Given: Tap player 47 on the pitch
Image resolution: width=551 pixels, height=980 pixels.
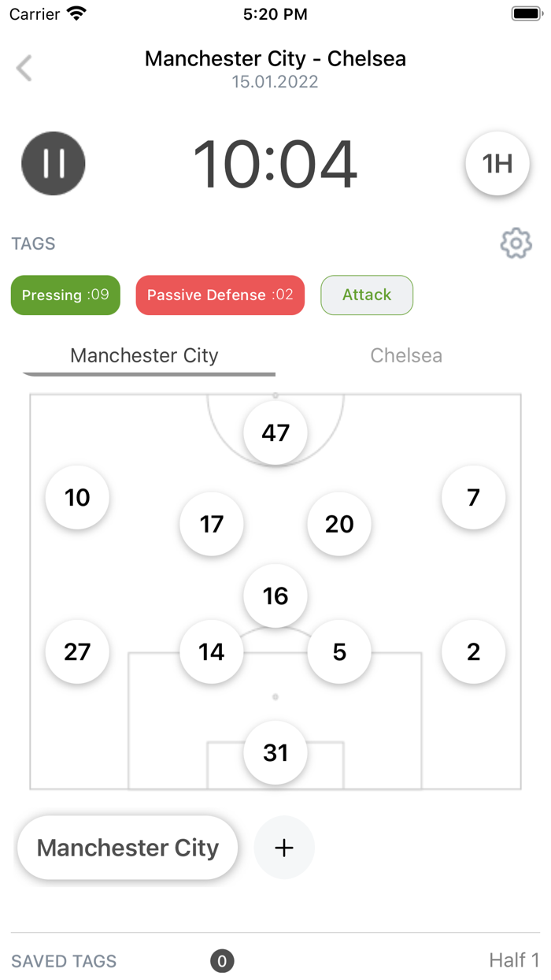Looking at the screenshot, I should [x=275, y=432].
